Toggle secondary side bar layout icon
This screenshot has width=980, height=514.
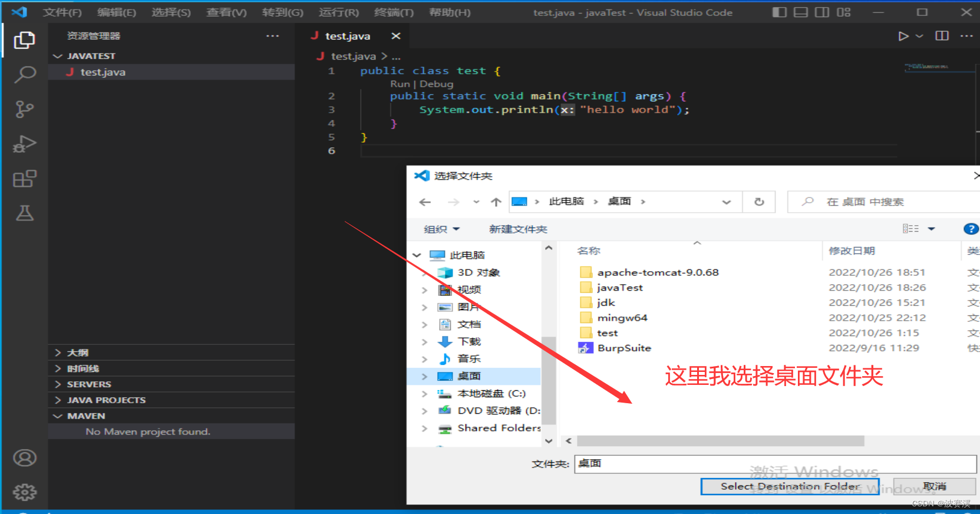(x=821, y=12)
